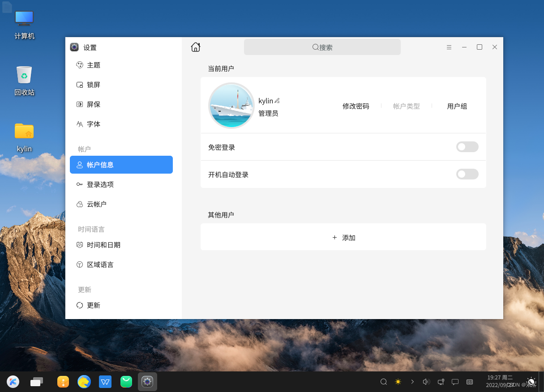The image size is (544, 392).
Task: Click 修改密码 to change the password
Action: click(356, 106)
